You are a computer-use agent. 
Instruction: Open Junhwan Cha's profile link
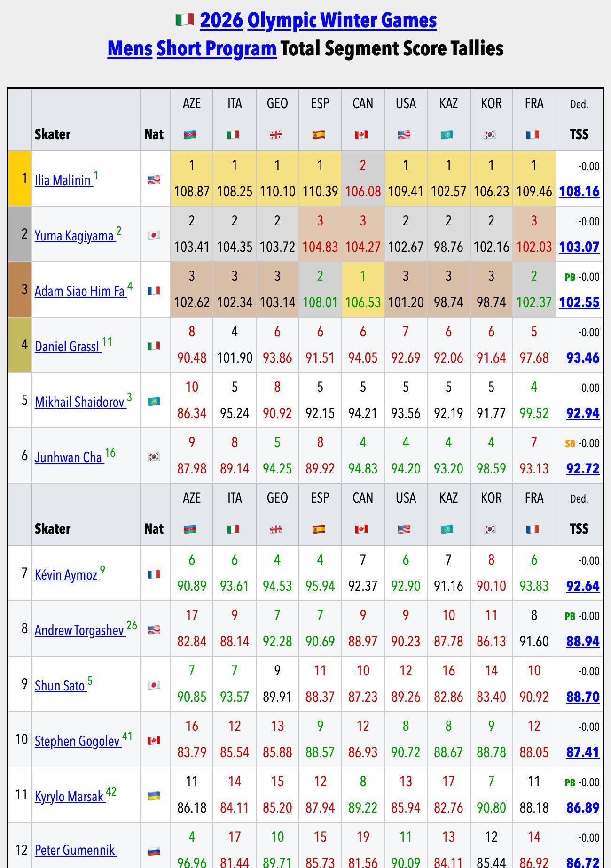[69, 457]
